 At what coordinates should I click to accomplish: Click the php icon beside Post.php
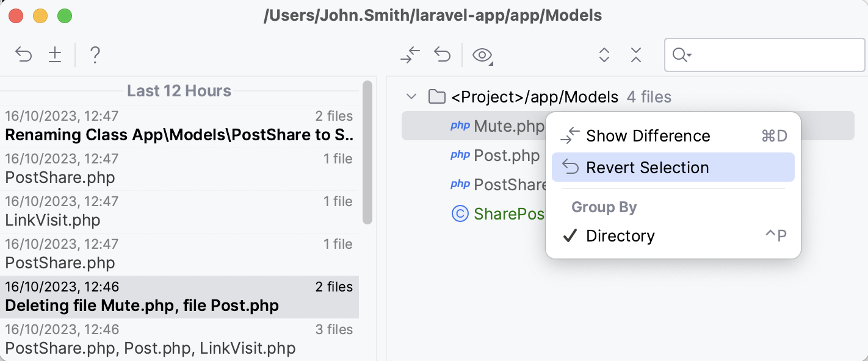460,155
